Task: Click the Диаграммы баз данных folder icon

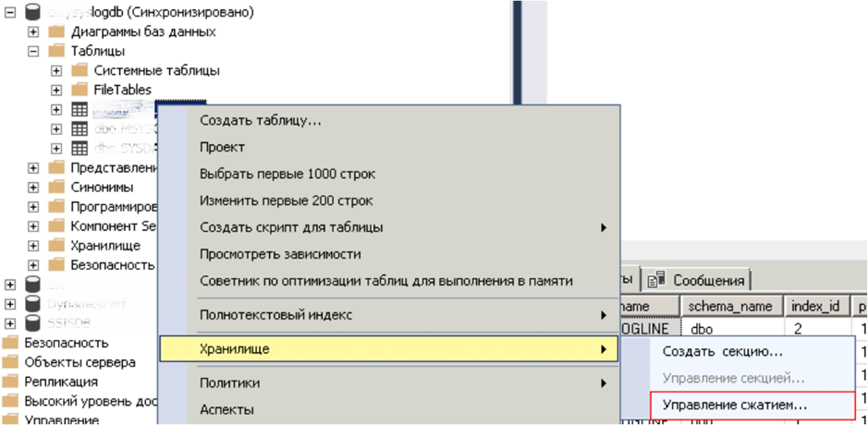Action: tap(56, 32)
